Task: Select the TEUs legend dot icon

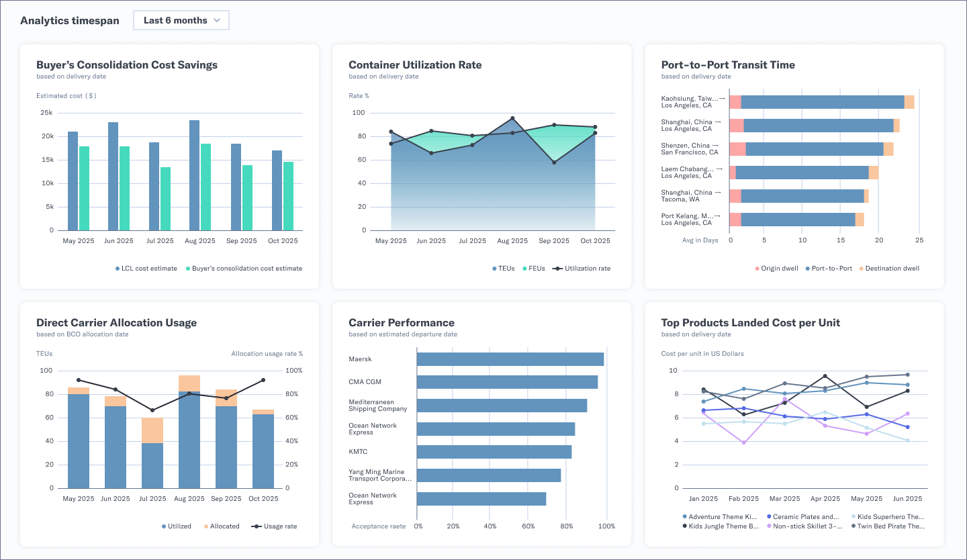Action: point(495,268)
